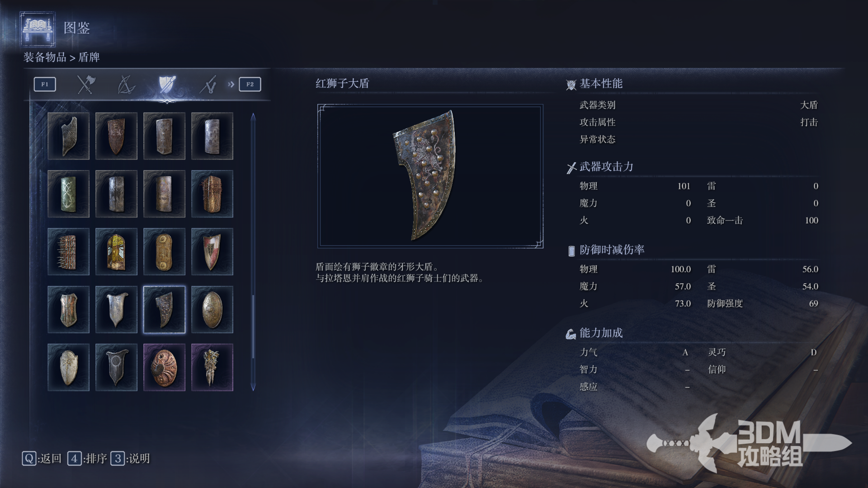Pick the copper spiral round shield
This screenshot has height=488, width=868.
tap(164, 367)
